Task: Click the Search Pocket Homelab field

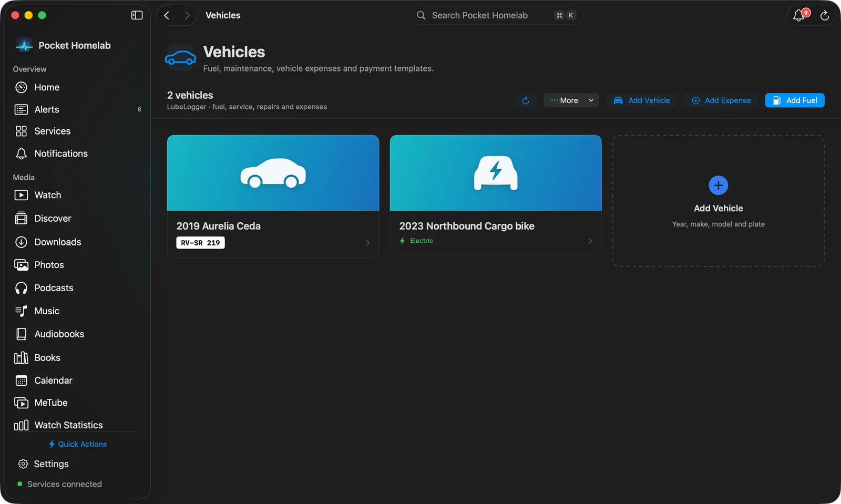Action: click(496, 15)
